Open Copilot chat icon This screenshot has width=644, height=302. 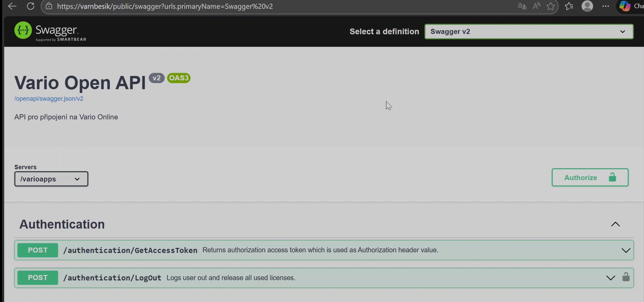625,6
